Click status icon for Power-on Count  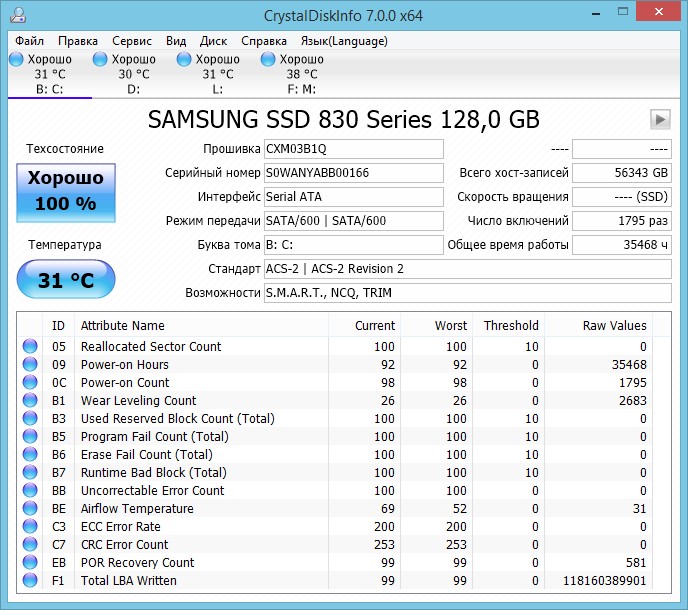[30, 382]
